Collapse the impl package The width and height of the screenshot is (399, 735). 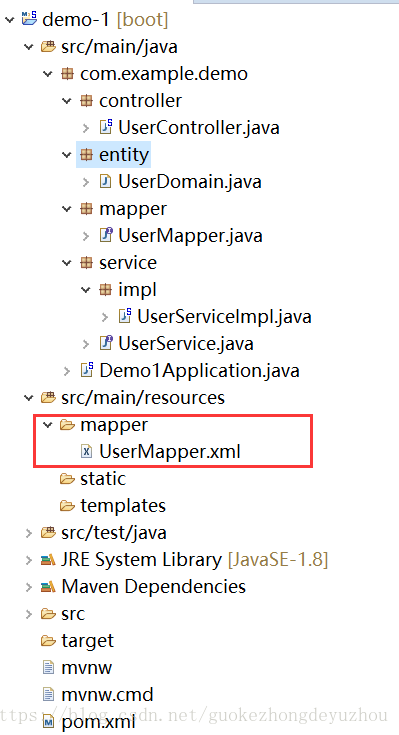tap(86, 290)
